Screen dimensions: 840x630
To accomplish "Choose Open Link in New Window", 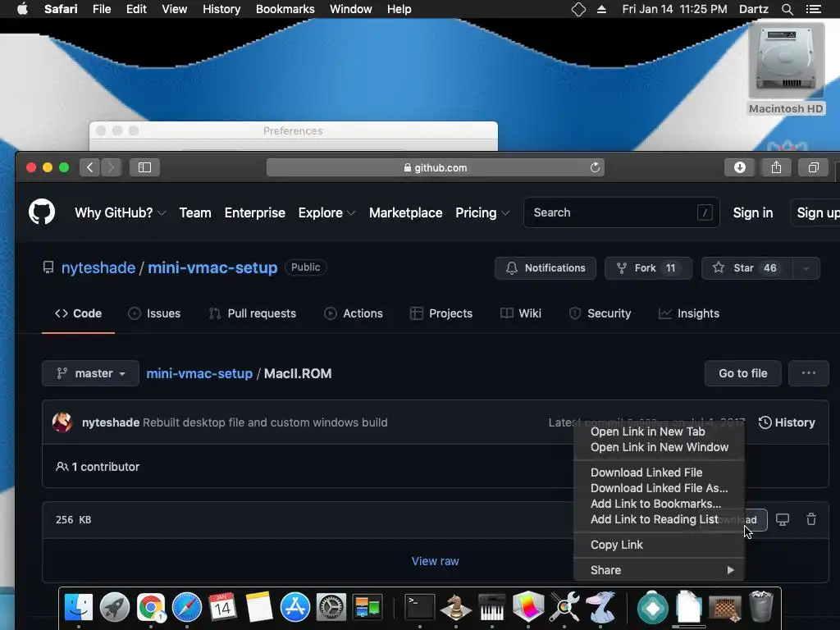I will tap(659, 447).
